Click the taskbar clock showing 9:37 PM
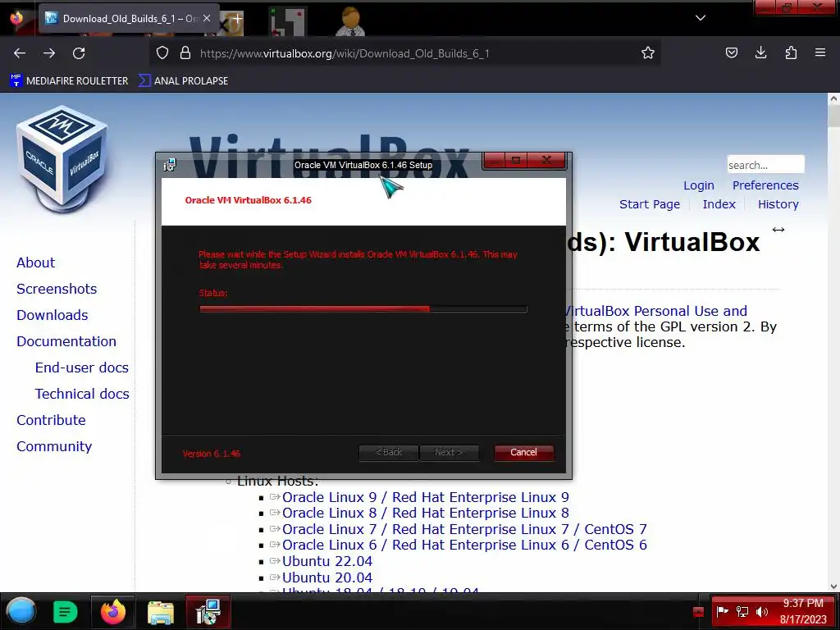 point(803,611)
